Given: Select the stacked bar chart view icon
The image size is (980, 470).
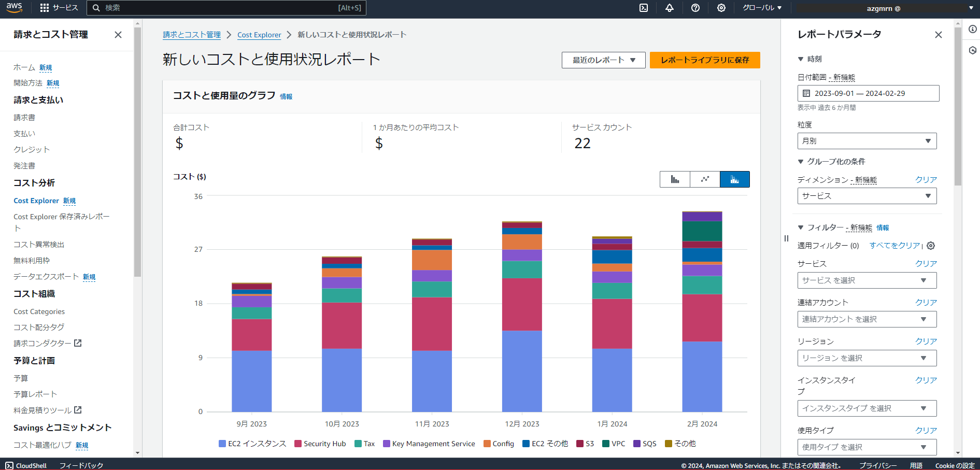Looking at the screenshot, I should click(734, 179).
